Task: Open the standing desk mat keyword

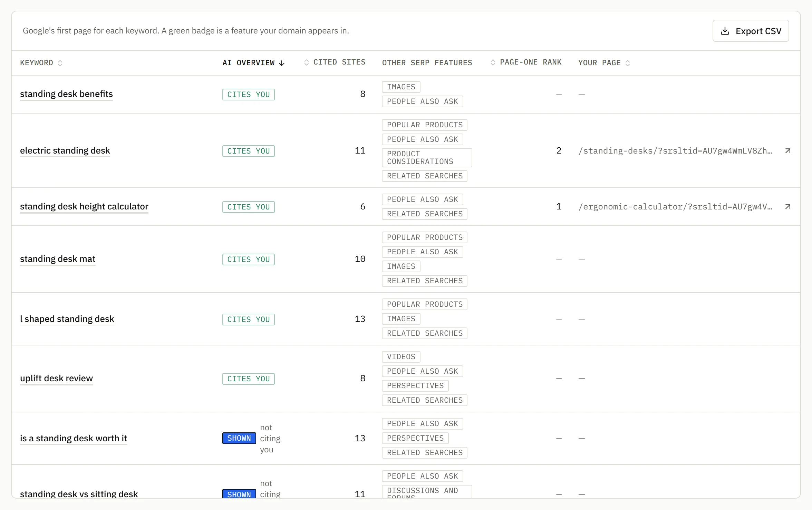Action: (58, 259)
